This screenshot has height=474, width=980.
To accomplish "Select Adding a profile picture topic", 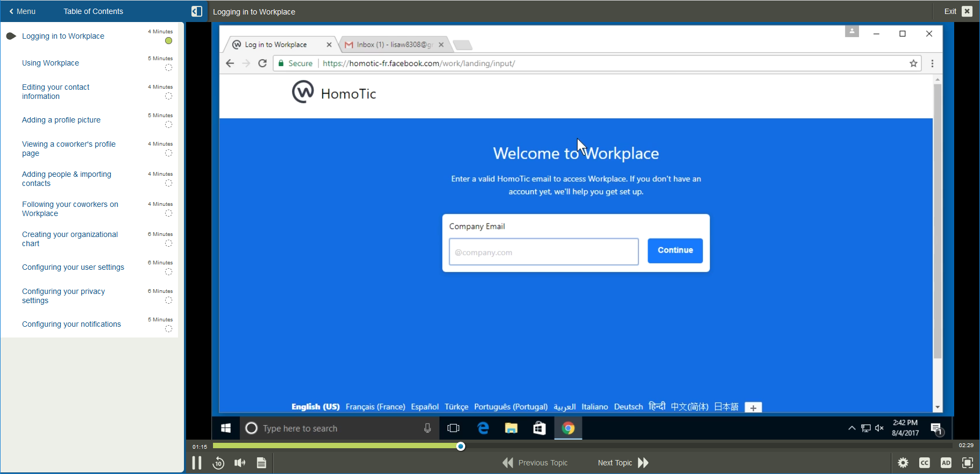I will (61, 120).
